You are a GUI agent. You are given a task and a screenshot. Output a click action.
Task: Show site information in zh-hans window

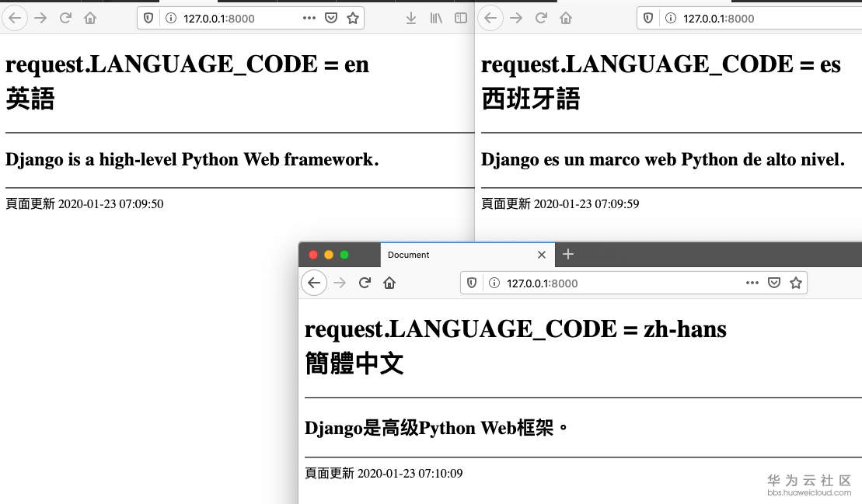[494, 283]
